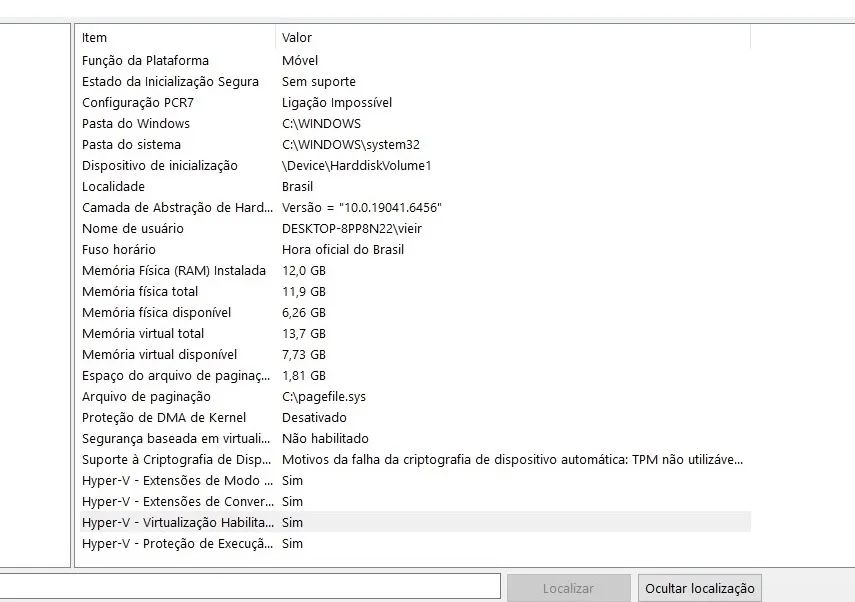Click the value \Device\HarddiskVolume1

(356, 166)
